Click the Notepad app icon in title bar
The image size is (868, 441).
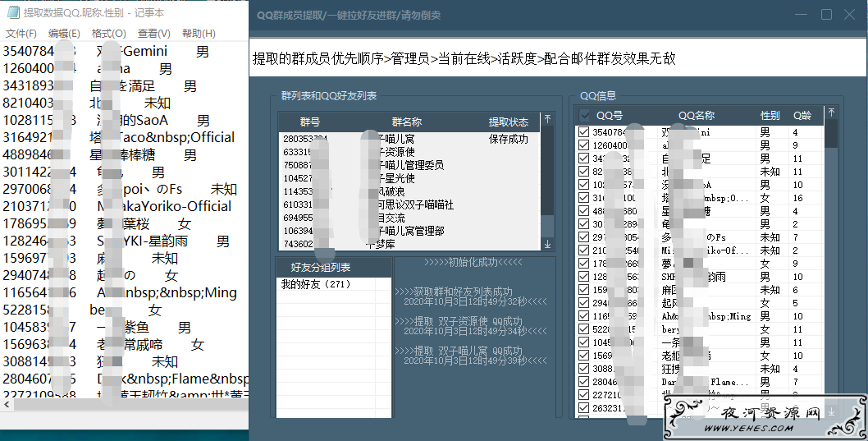tap(13, 12)
